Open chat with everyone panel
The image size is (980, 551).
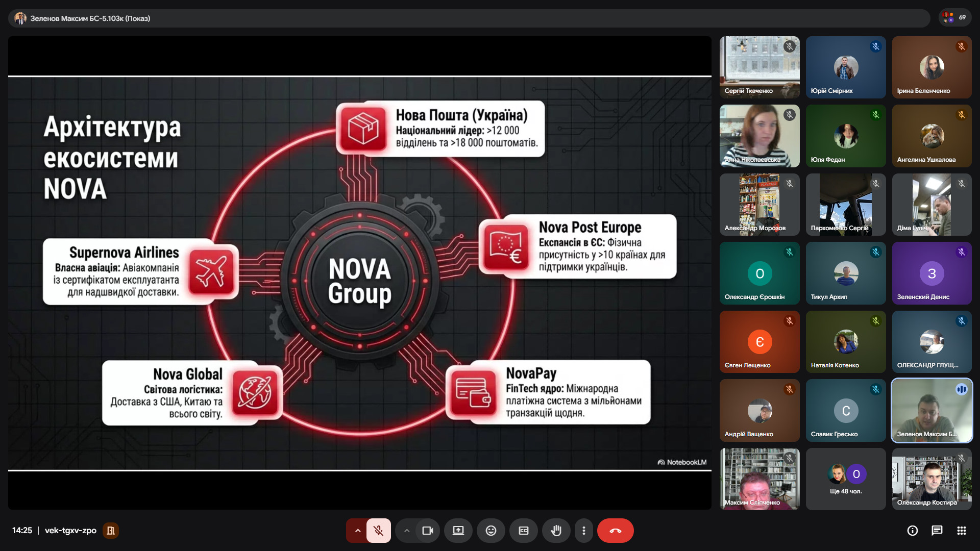(937, 531)
